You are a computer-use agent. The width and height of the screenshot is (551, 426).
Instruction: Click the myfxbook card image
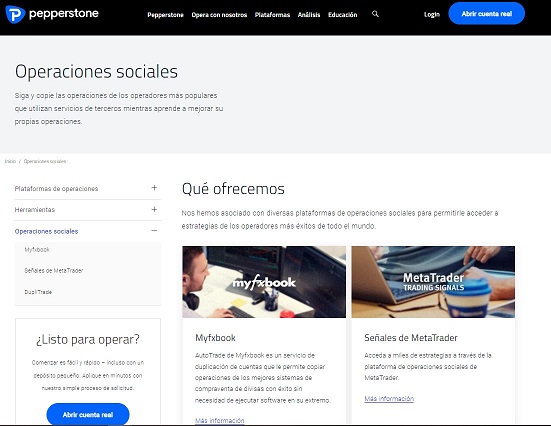pos(264,282)
